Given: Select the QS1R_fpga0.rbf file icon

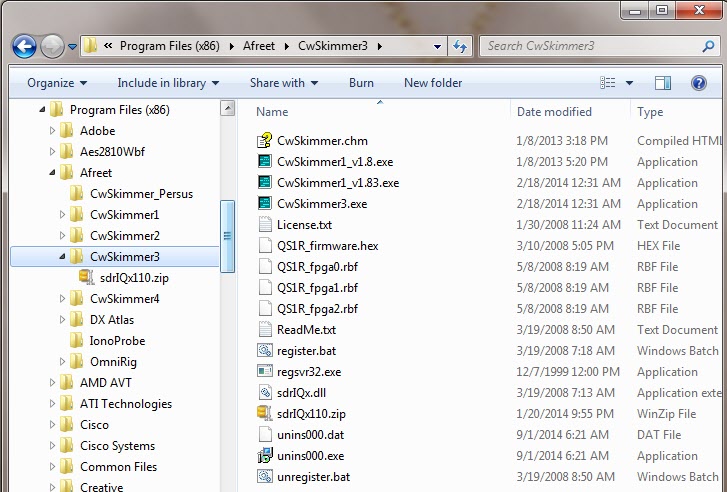Looking at the screenshot, I should point(265,266).
